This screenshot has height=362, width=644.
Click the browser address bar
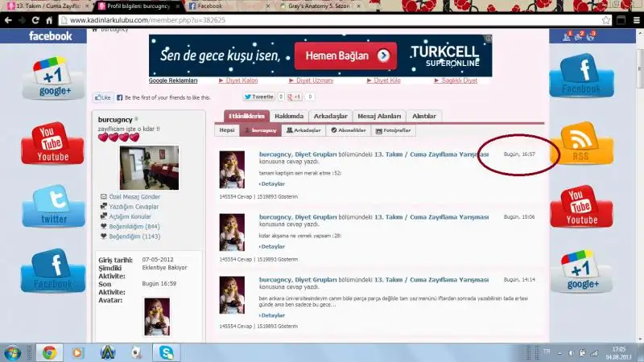[322, 19]
